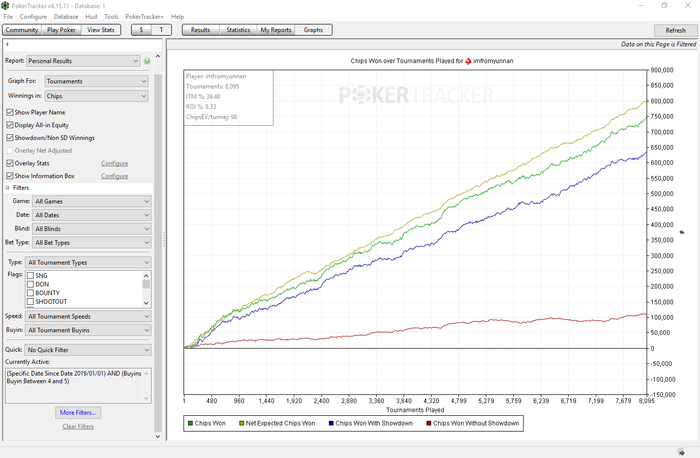Click the 'Data on this Page is Filtered' notice
Screen dimensions: 700x458
tap(658, 44)
